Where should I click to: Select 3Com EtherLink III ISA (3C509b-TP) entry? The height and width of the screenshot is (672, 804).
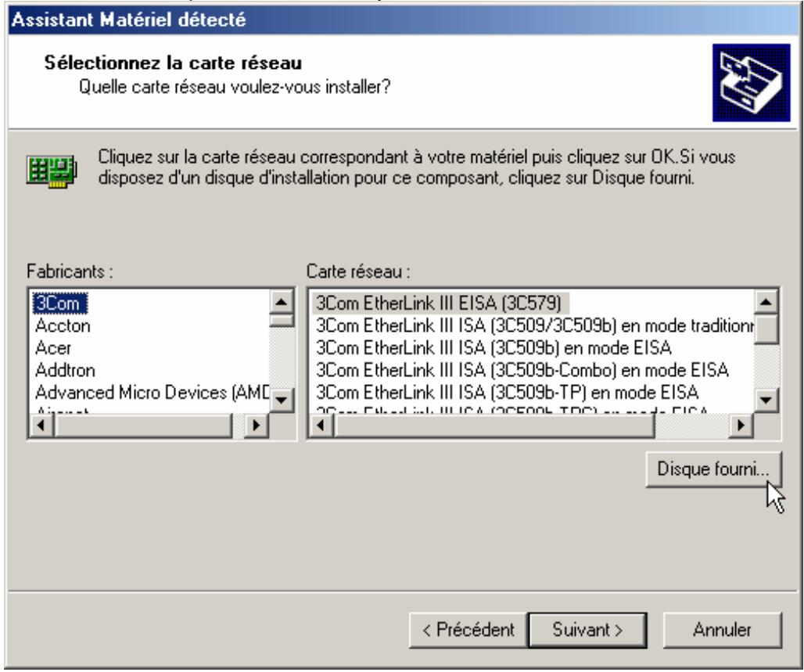507,393
